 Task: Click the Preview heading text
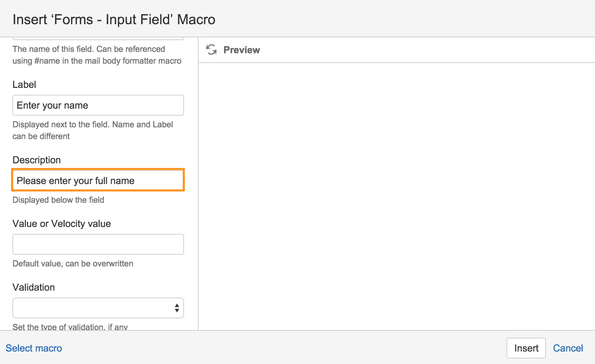point(241,50)
